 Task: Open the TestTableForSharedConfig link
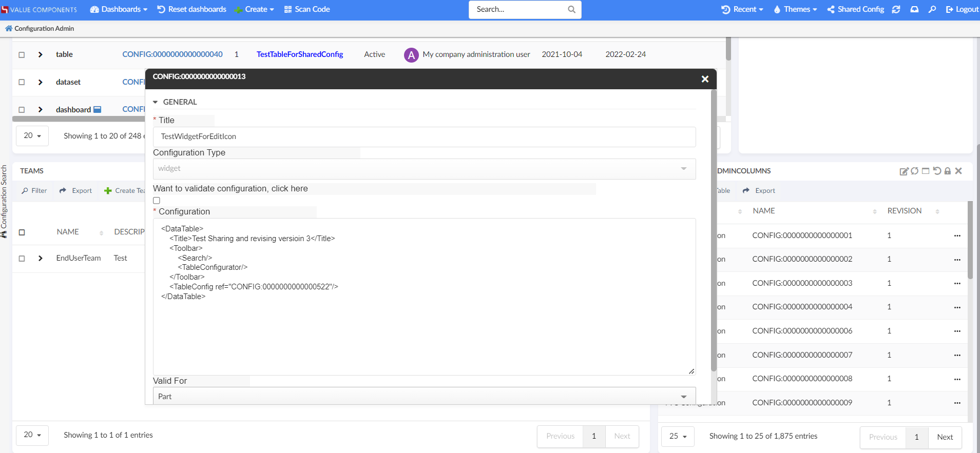pos(300,54)
